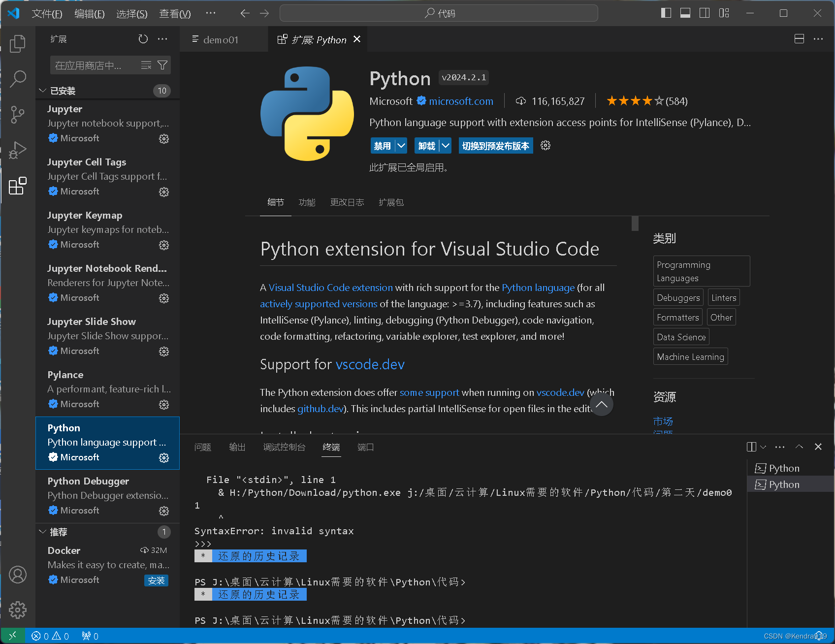Customize layout icon in title bar
Image resolution: width=835 pixels, height=644 pixels.
[724, 13]
